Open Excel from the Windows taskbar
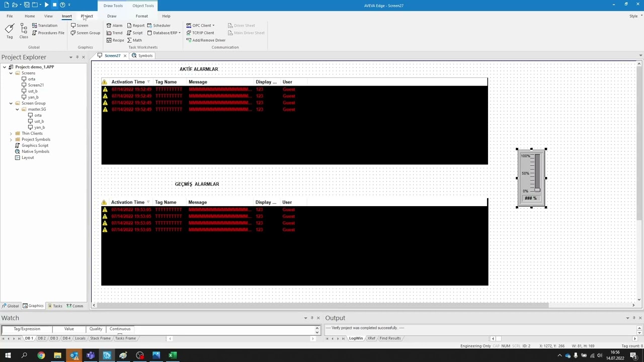 [x=173, y=355]
